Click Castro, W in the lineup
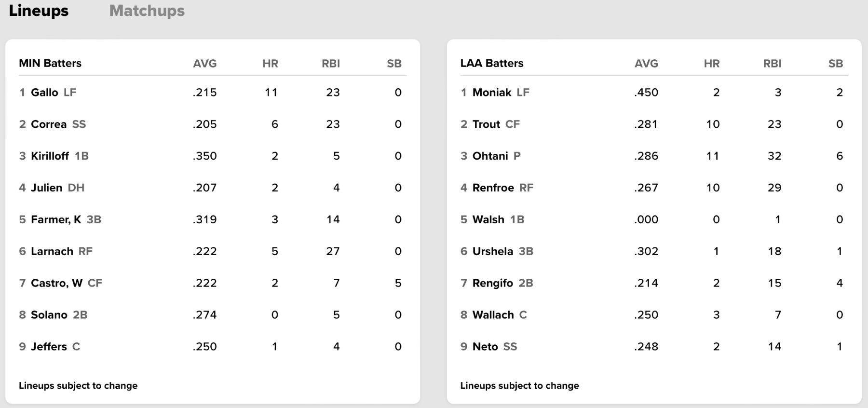Viewport: 868px width, 408px height. (56, 283)
